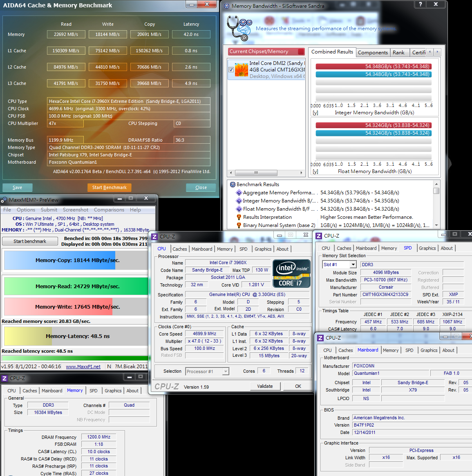Click the BIOS Version B47F1P02 field
472x476 pixels.
(412, 425)
